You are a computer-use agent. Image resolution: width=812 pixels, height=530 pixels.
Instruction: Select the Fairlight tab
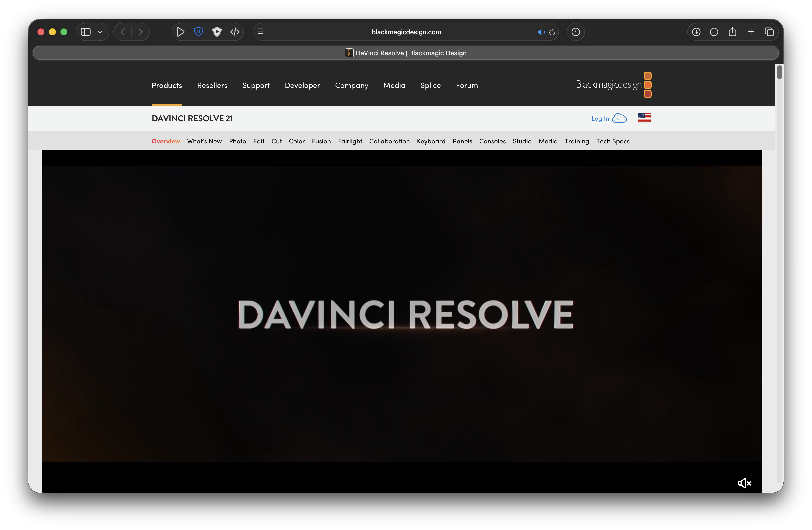pos(350,141)
